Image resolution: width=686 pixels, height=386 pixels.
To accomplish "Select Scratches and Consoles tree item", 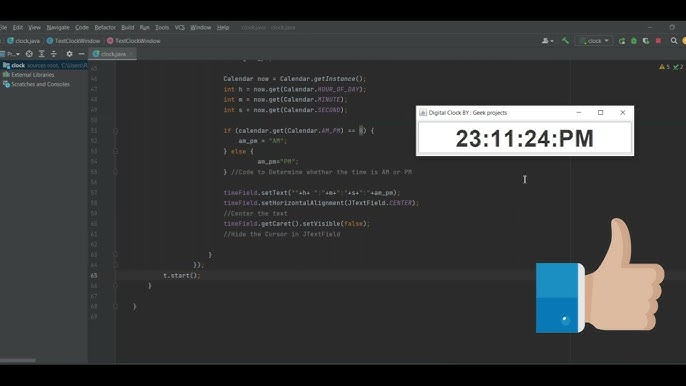I will click(x=37, y=84).
